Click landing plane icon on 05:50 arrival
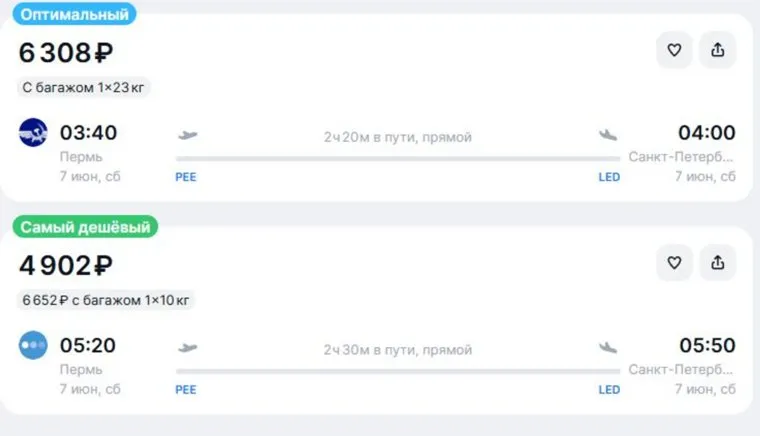The width and height of the screenshot is (760, 436). point(608,348)
